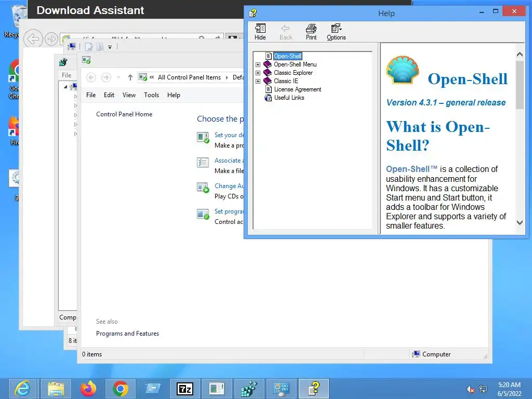
Task: Click the Help content scrollbar thumb
Action: pyautogui.click(x=520, y=85)
